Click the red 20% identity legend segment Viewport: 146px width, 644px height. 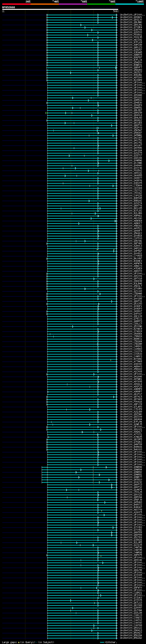16,4
